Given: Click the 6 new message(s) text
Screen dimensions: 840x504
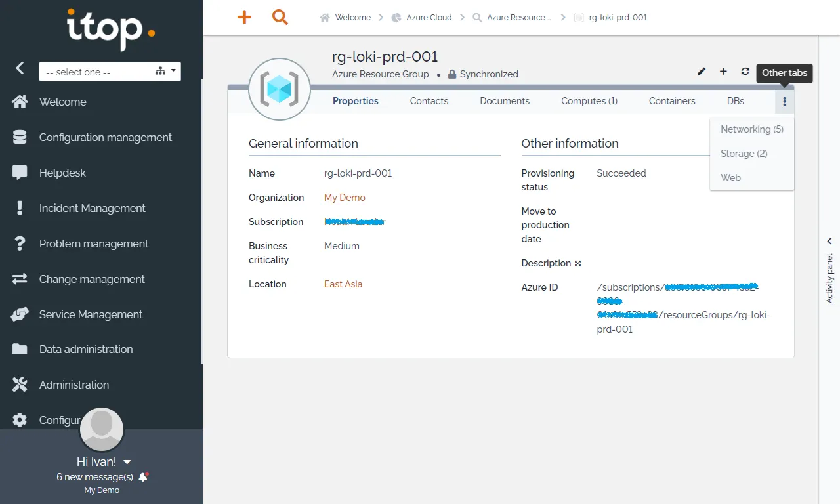Looking at the screenshot, I should (95, 477).
